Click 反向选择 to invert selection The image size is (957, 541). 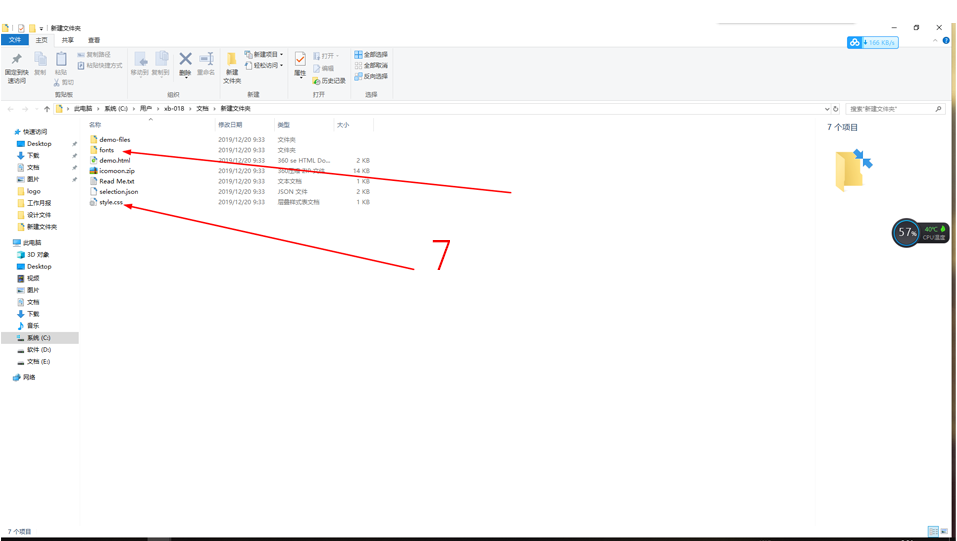point(371,76)
